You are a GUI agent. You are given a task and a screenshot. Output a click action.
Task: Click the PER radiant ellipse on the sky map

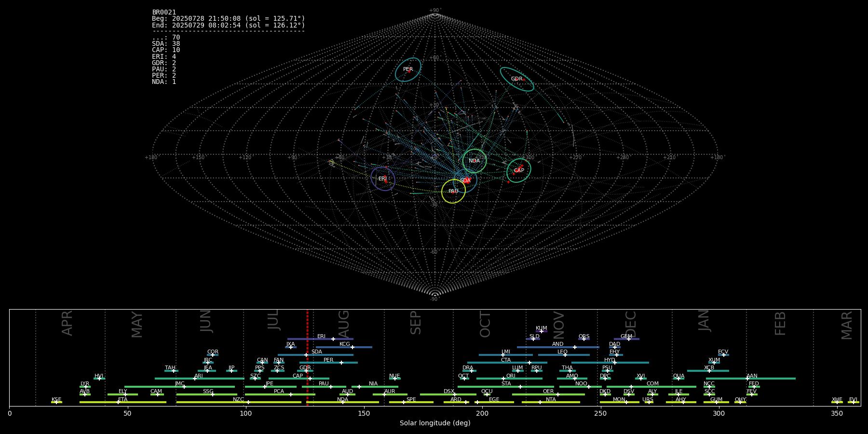[x=408, y=69]
